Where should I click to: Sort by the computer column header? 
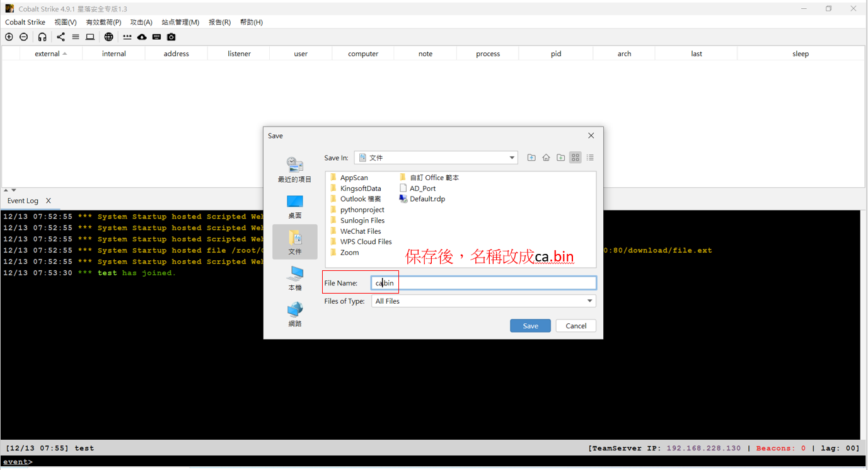click(x=363, y=54)
